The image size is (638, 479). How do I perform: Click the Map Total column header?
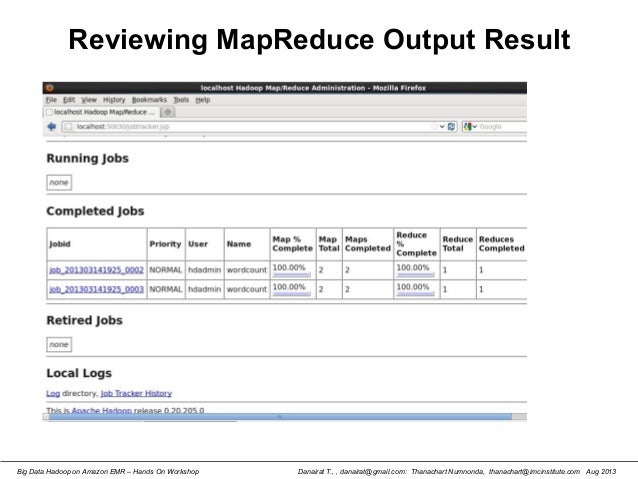coord(329,244)
